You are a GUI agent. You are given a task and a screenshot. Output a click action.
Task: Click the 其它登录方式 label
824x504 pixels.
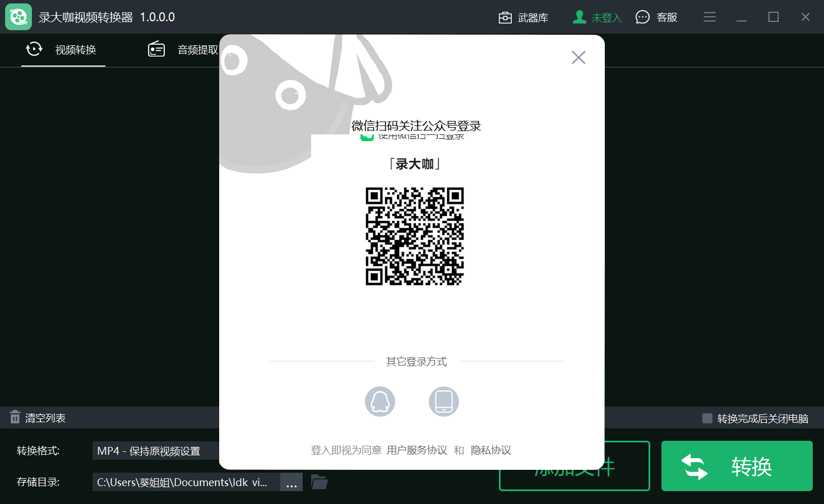416,362
